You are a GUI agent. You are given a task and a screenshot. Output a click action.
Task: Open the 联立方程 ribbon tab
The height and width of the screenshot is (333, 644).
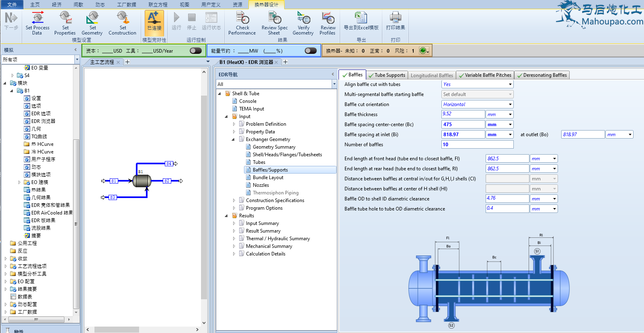(158, 4)
